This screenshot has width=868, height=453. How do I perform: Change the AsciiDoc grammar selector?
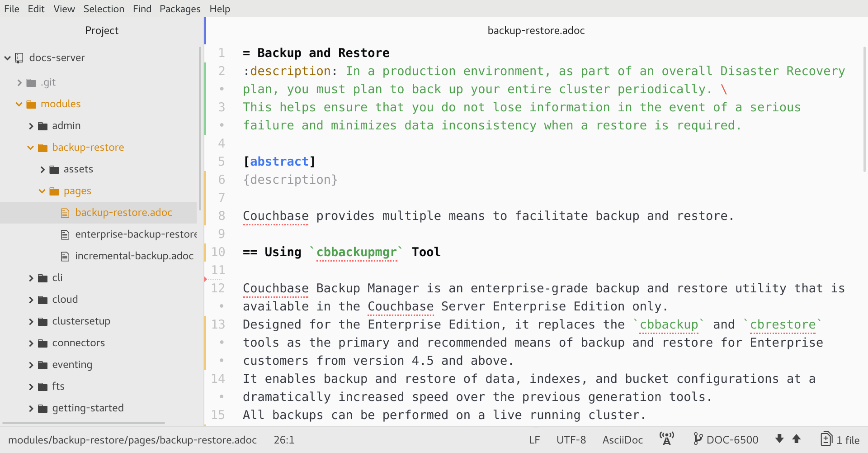click(622, 439)
